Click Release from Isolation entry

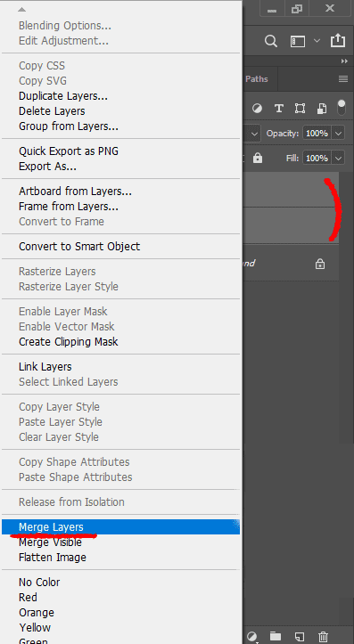pos(71,502)
